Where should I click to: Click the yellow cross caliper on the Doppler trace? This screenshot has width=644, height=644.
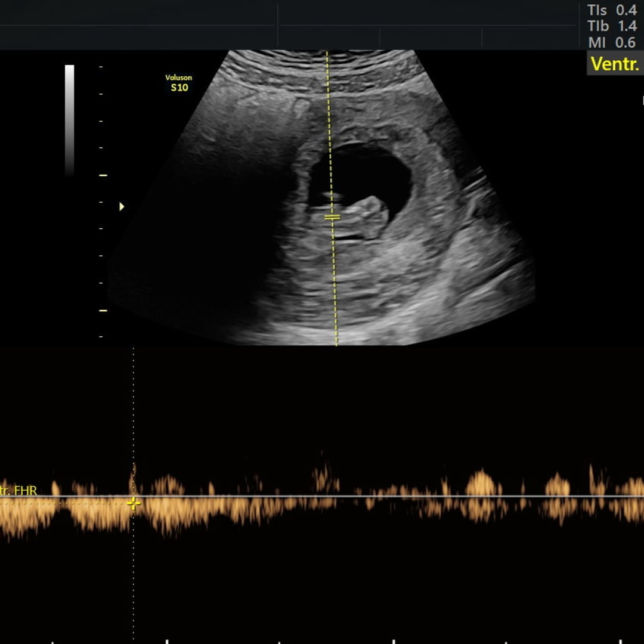point(134,503)
